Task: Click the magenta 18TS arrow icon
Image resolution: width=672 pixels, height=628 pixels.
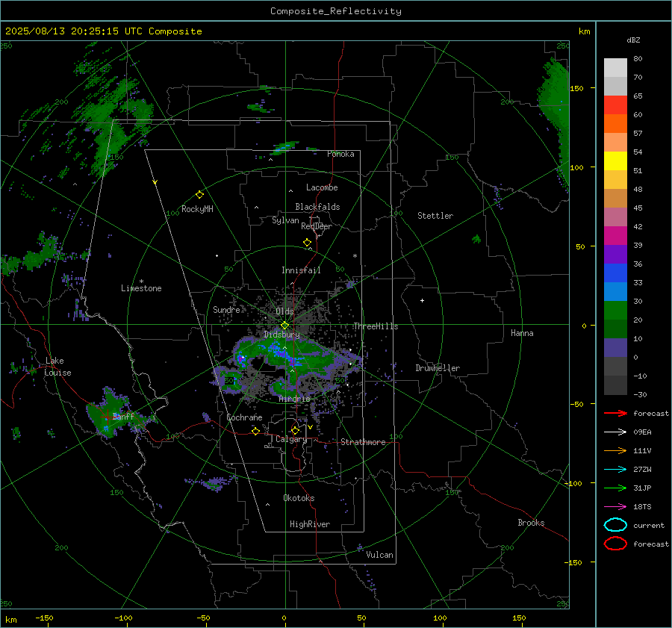Action: (615, 507)
